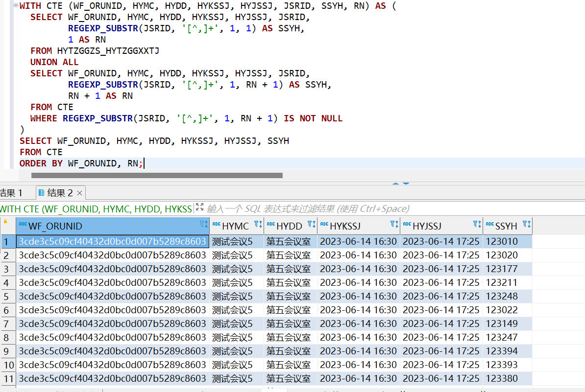Screen dimensions: 585x392
Task: Select HYJSSJ cell in row 7
Action: (x=441, y=324)
